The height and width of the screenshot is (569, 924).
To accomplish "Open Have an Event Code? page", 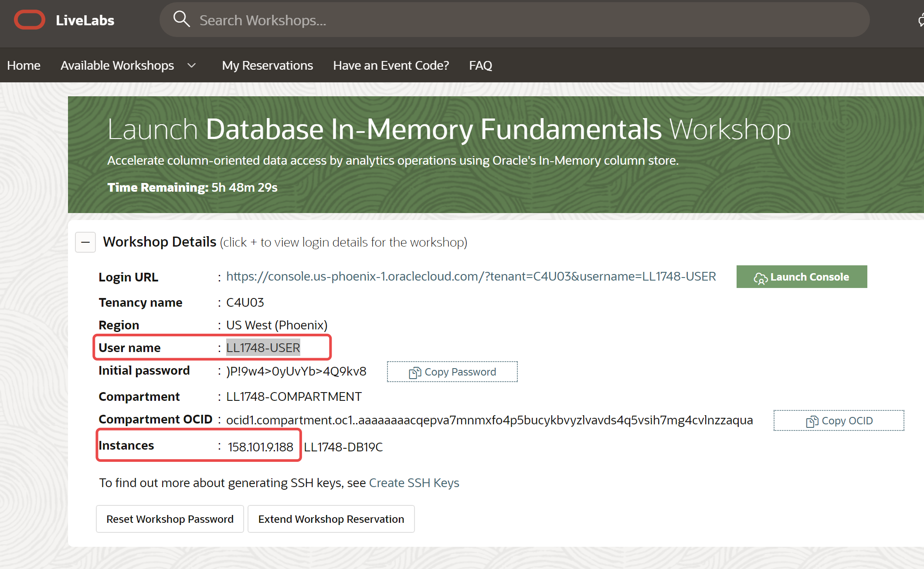I will (x=391, y=66).
